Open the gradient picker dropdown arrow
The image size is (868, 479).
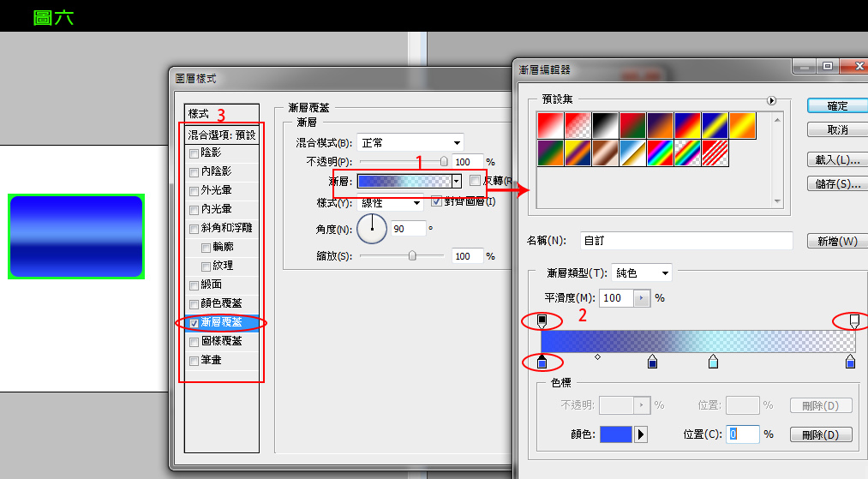[456, 181]
